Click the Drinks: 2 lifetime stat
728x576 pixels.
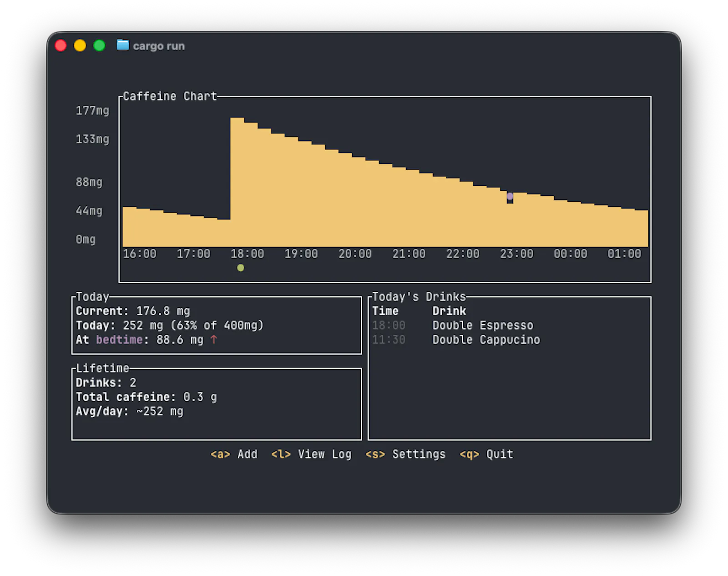106,382
